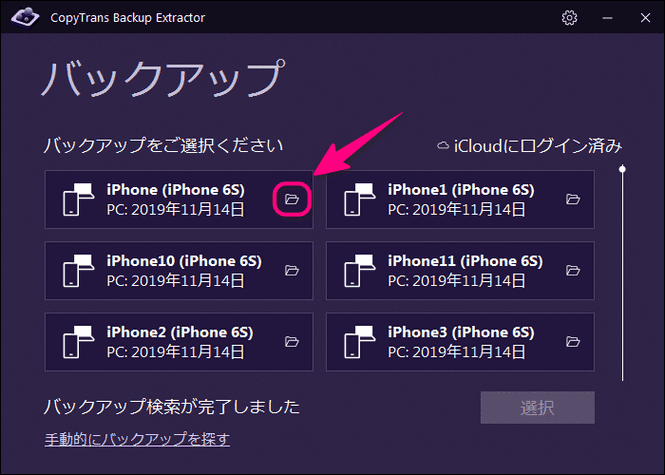Select the iPhone3 (iPhone 6S) backup name

pos(461,332)
